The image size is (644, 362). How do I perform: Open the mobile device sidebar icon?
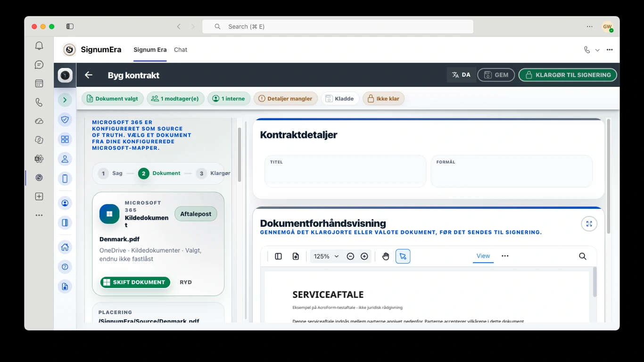pos(65,179)
